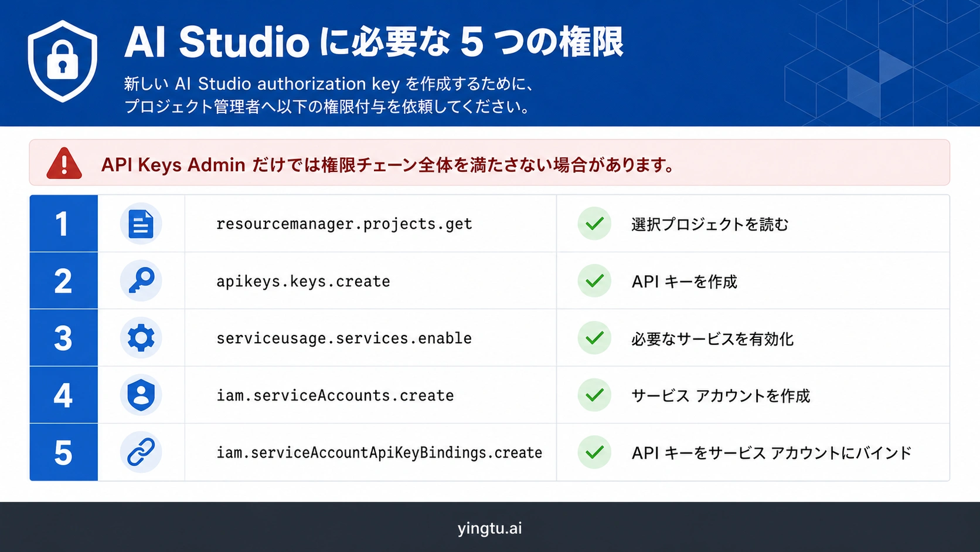Click the number 3 tile

[x=63, y=338]
